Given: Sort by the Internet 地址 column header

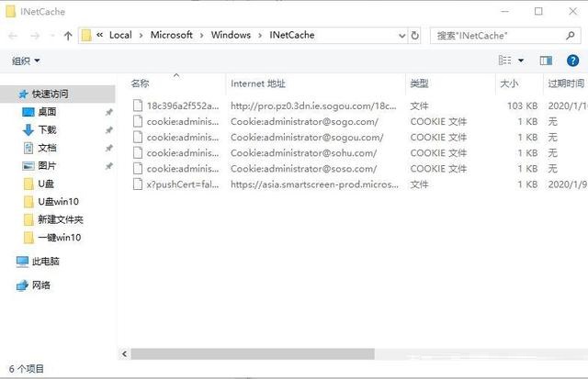Looking at the screenshot, I should tap(259, 84).
